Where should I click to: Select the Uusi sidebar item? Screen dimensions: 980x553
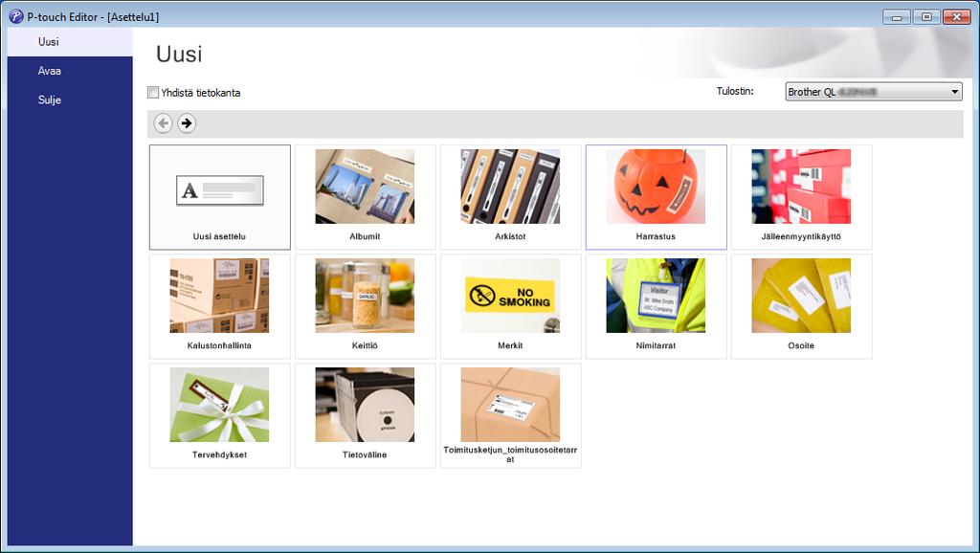click(70, 42)
